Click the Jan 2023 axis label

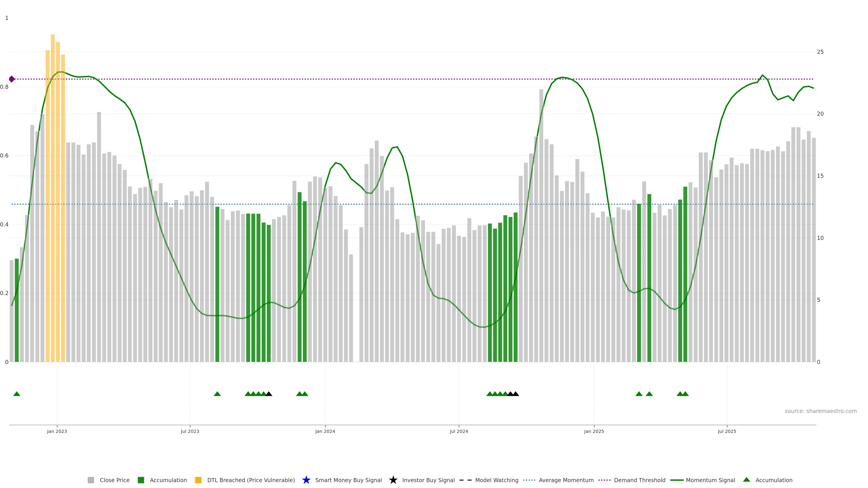tap(57, 431)
